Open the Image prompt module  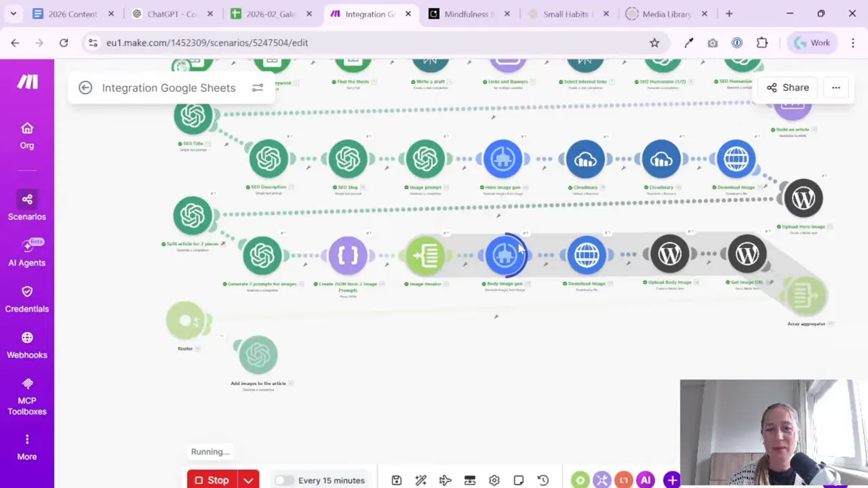425,159
